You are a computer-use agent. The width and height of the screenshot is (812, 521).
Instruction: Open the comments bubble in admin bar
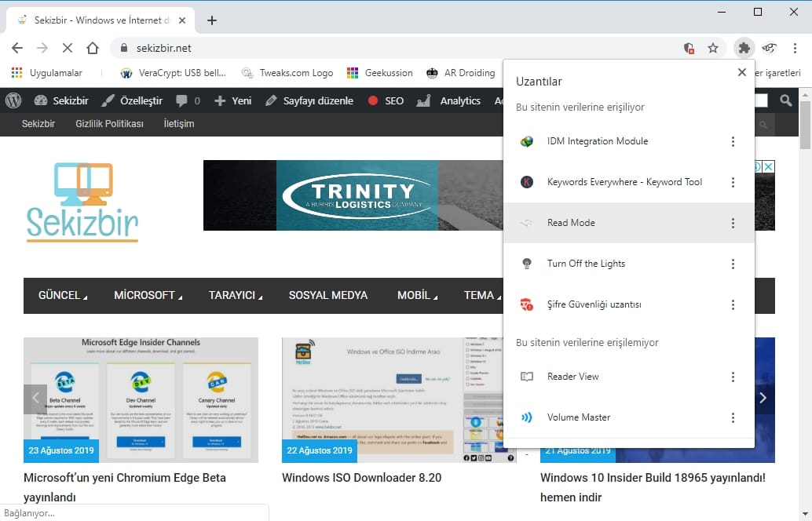[x=188, y=101]
